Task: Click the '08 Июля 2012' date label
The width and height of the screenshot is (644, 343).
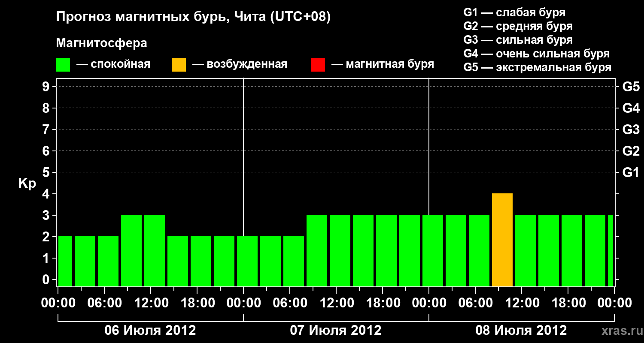Action: pyautogui.click(x=521, y=331)
